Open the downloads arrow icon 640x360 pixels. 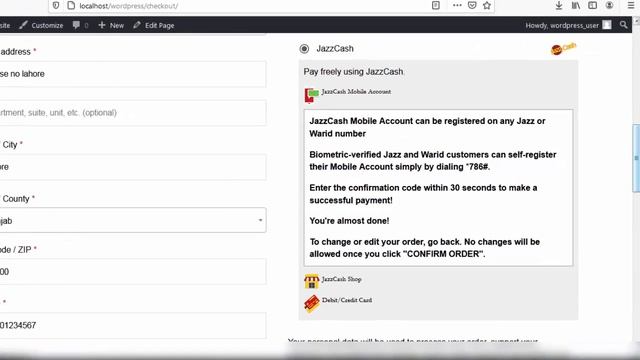point(559,5)
